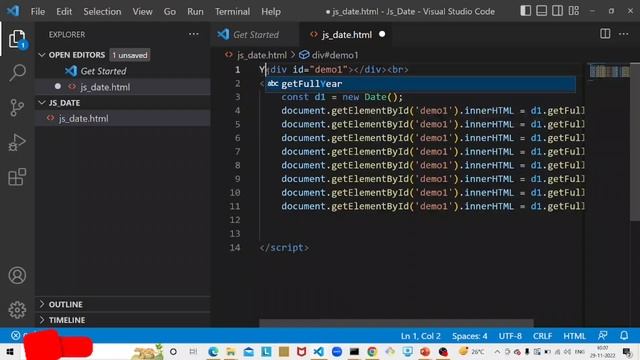Image resolution: width=640 pixels, height=360 pixels.
Task: Collapse the JS_DATE folder section
Action: [42, 103]
